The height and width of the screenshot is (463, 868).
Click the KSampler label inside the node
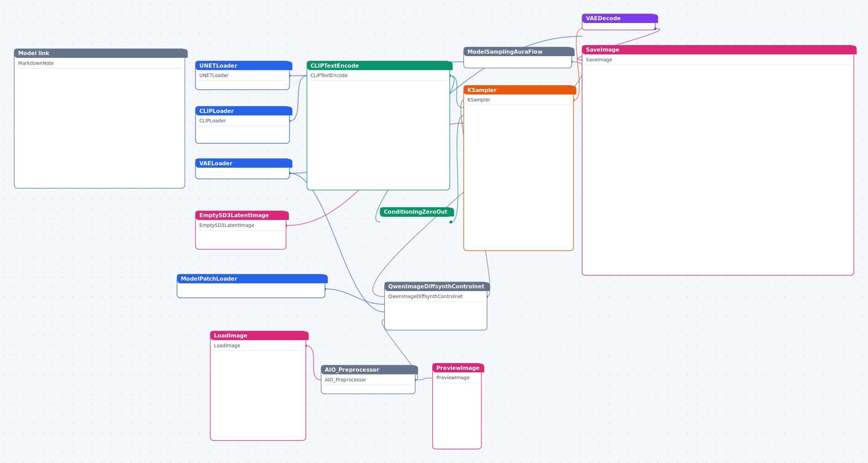(x=479, y=100)
